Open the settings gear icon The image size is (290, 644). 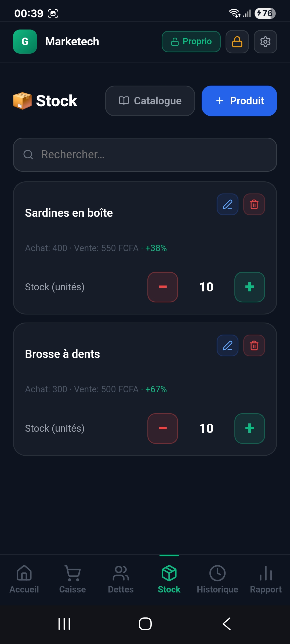(x=265, y=42)
